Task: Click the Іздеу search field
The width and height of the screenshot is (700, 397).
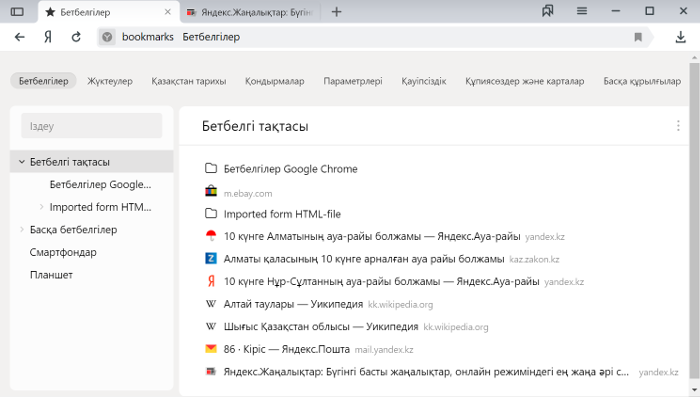Action: pyautogui.click(x=92, y=126)
